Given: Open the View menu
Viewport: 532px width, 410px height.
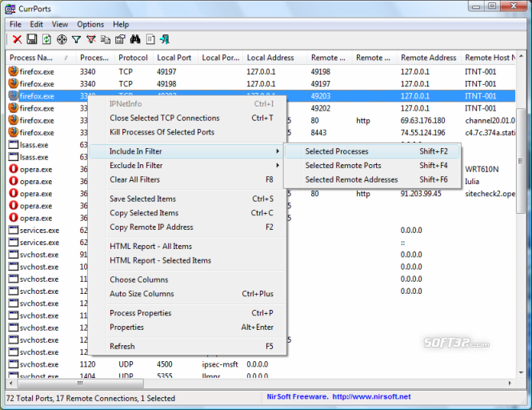Looking at the screenshot, I should pos(60,25).
